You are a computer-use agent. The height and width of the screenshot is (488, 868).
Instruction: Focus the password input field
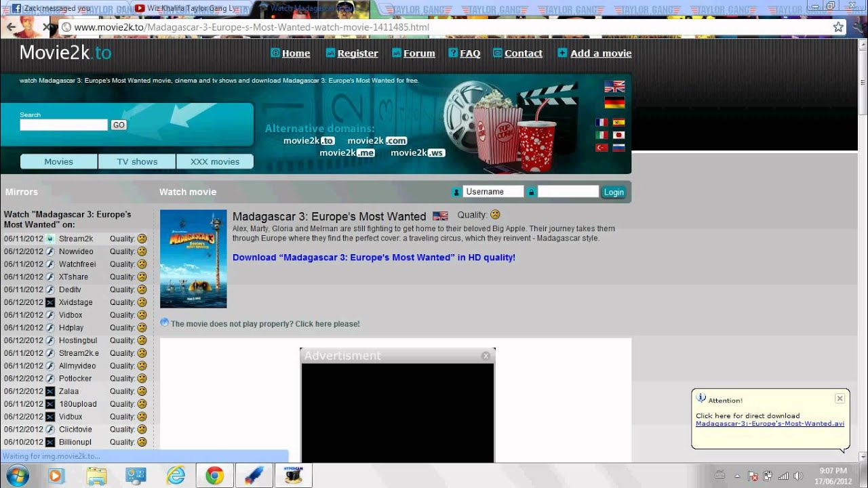(x=568, y=192)
